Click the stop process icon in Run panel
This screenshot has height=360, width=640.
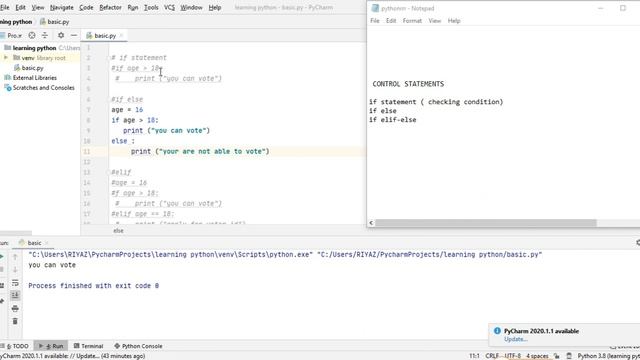(x=2, y=269)
